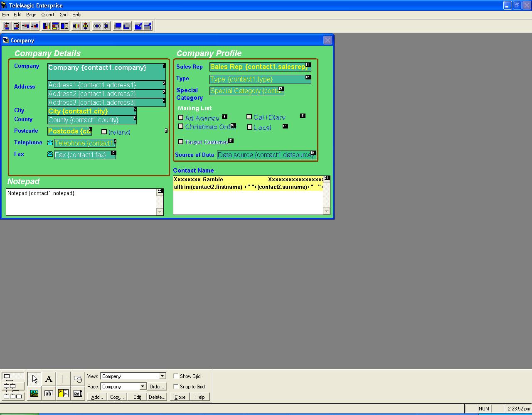This screenshot has height=415, width=532.
Task: Click the make same height toolbar icon
Action: [46, 26]
